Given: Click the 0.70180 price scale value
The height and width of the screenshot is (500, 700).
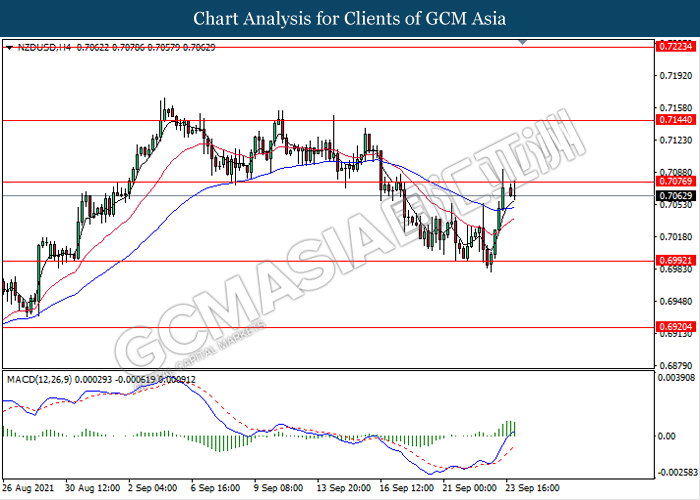Looking at the screenshot, I should pyautogui.click(x=676, y=236).
